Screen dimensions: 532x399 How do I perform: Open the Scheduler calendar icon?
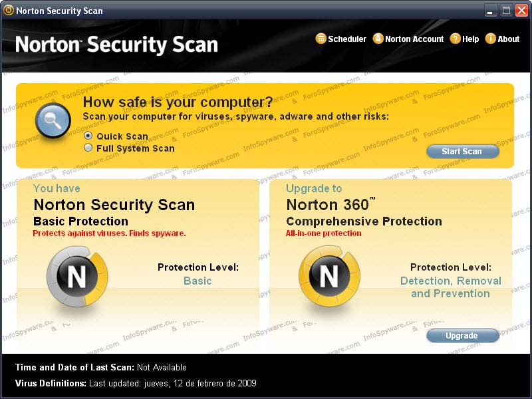point(321,39)
